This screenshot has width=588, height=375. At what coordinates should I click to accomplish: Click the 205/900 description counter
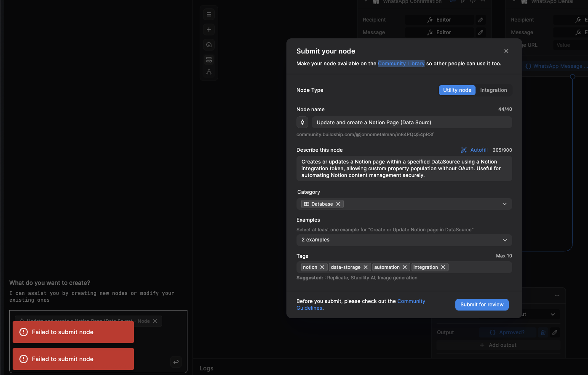pos(502,150)
